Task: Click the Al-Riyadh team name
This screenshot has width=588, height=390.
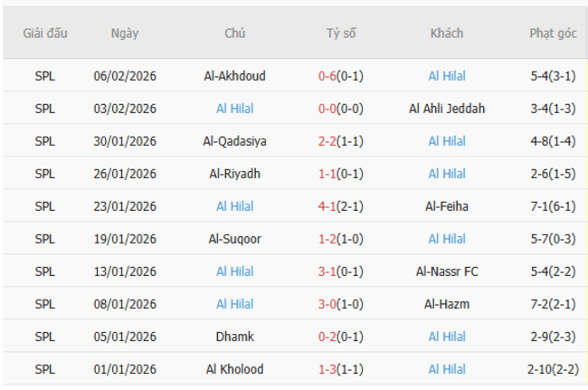Action: click(x=235, y=174)
